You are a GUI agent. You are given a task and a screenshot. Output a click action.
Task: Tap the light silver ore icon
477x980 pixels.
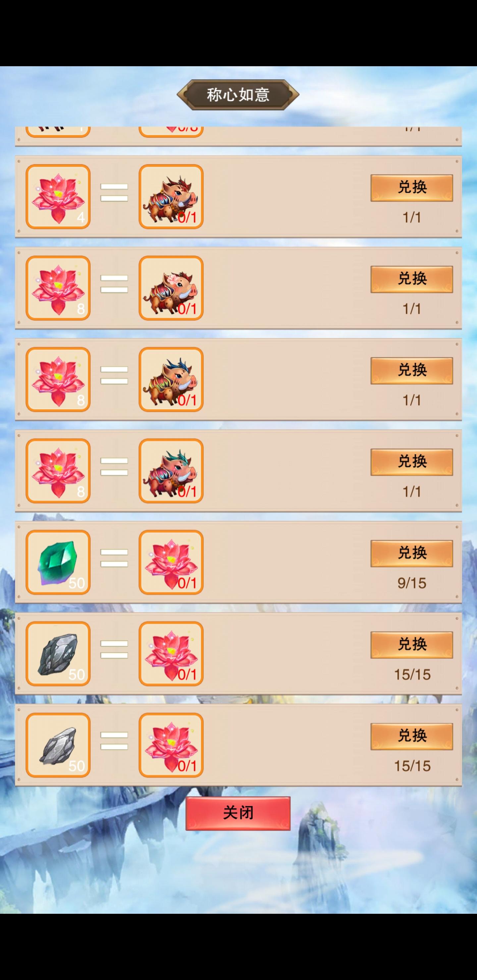(58, 745)
